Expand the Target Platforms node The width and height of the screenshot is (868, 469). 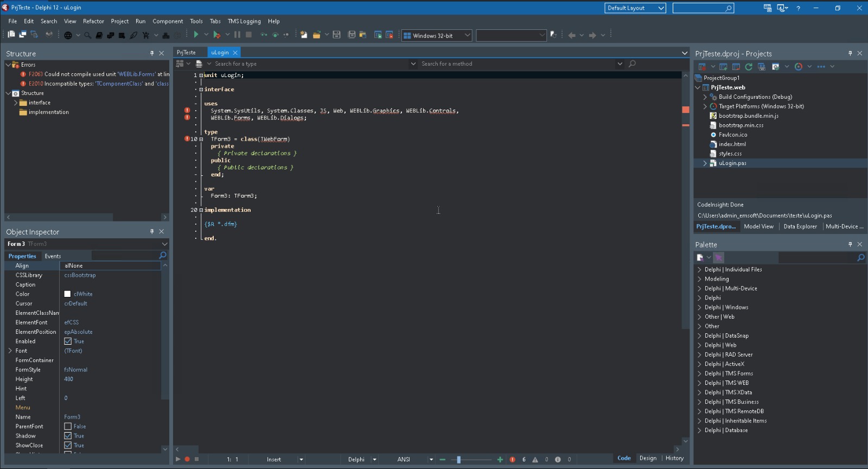click(x=705, y=106)
